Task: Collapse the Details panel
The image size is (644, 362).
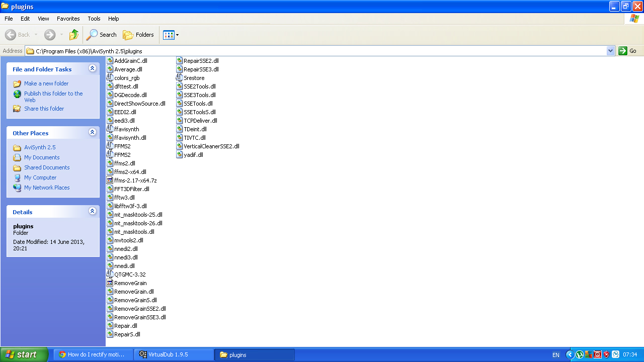Action: click(92, 211)
